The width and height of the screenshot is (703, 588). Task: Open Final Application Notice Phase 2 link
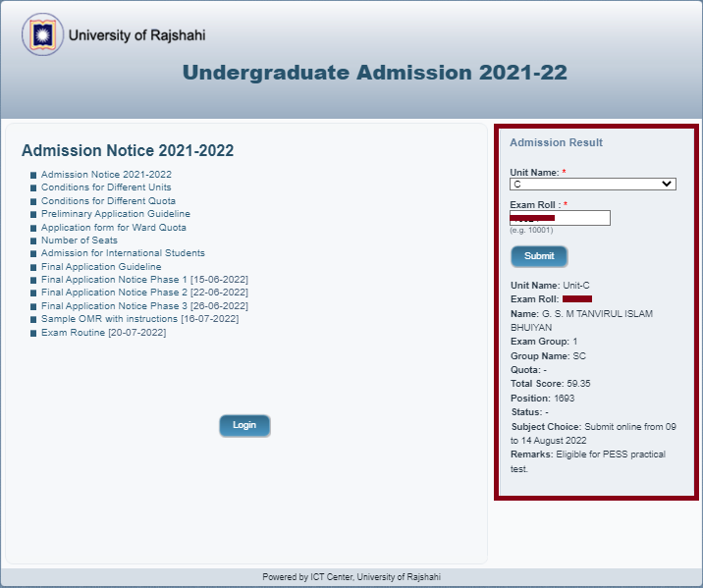144,293
